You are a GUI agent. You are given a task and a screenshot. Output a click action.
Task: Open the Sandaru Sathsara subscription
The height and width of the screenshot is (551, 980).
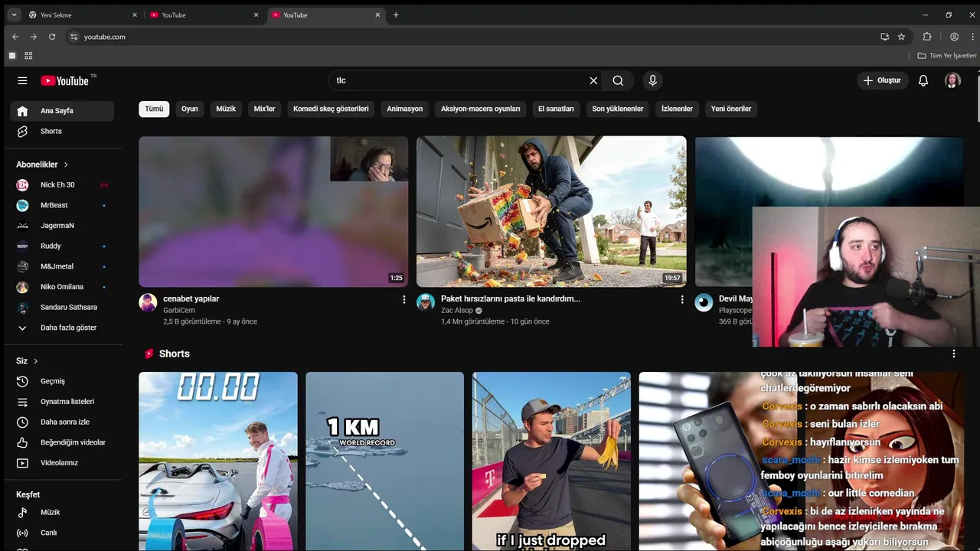pyautogui.click(x=62, y=307)
